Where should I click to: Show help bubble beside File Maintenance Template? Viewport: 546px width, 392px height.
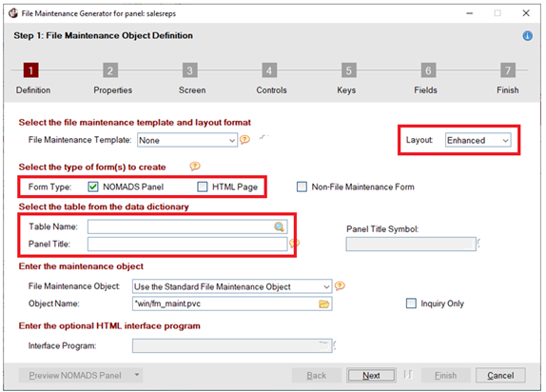click(244, 140)
